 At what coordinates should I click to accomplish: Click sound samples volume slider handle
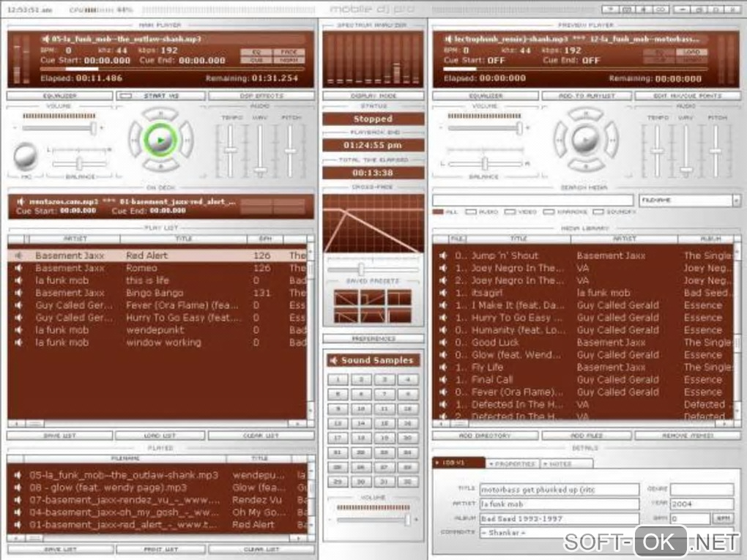[x=407, y=520]
